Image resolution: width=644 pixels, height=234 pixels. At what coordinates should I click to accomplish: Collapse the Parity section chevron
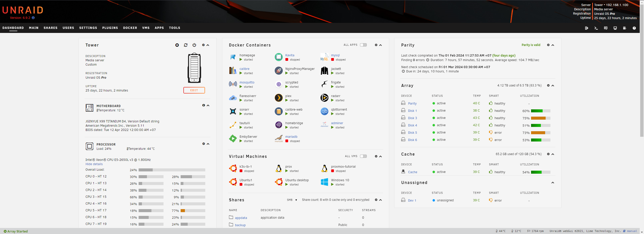(x=553, y=45)
